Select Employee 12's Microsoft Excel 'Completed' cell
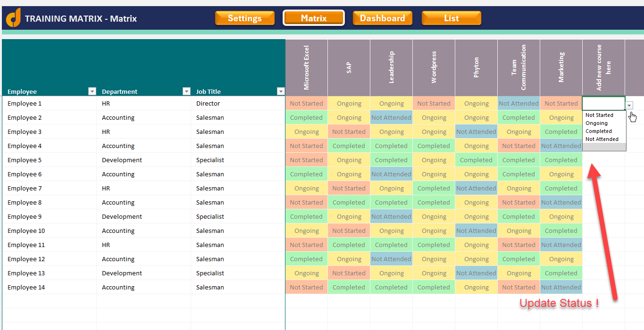 click(x=307, y=259)
